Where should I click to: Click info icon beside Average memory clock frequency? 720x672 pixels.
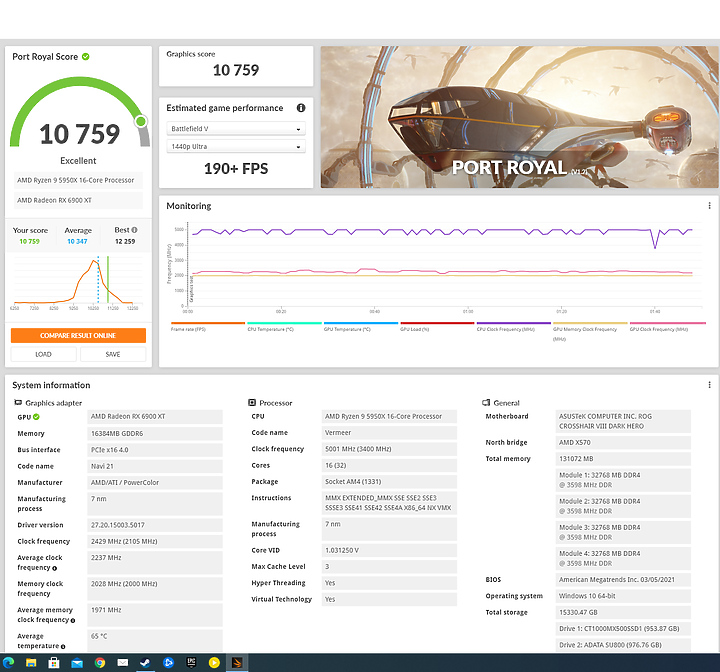click(73, 621)
